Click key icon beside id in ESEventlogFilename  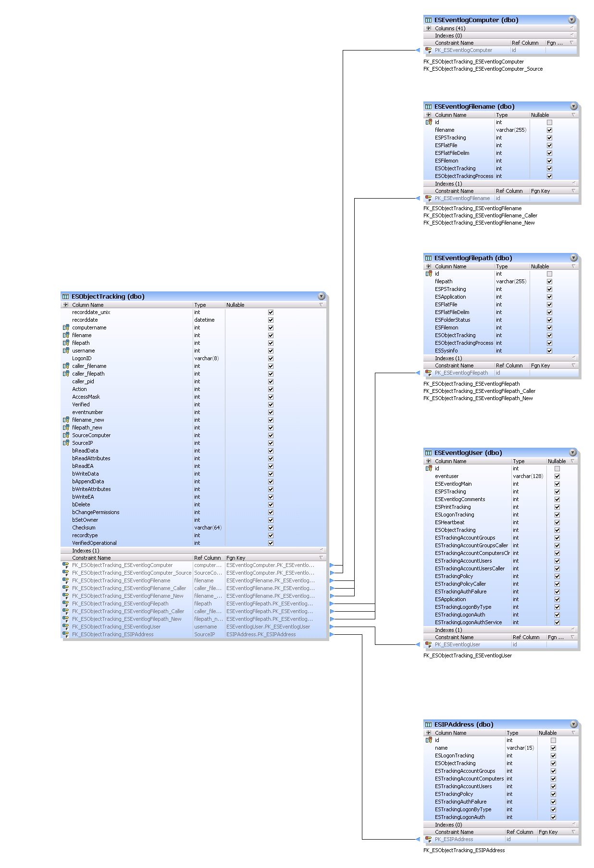pyautogui.click(x=429, y=122)
